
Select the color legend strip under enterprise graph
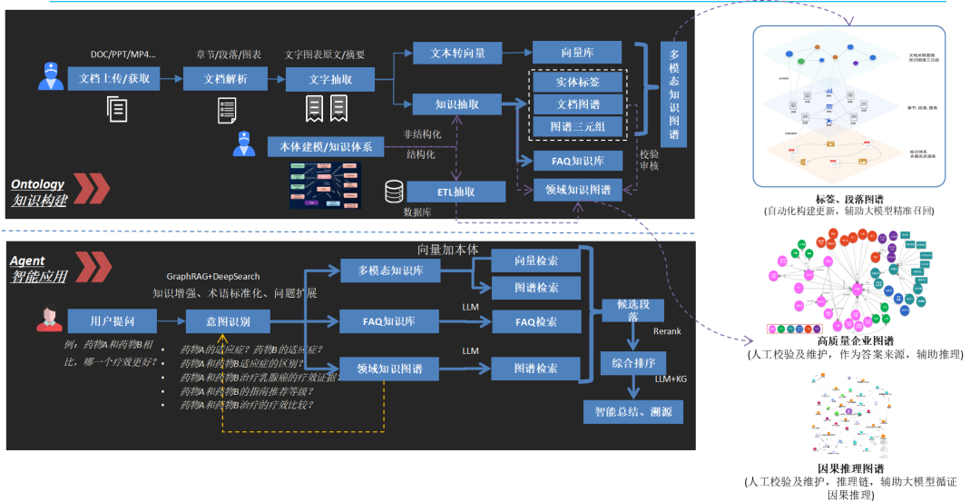(794, 329)
